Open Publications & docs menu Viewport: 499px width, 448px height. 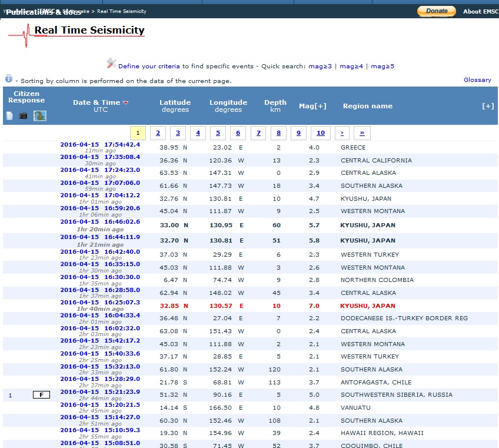pos(44,12)
